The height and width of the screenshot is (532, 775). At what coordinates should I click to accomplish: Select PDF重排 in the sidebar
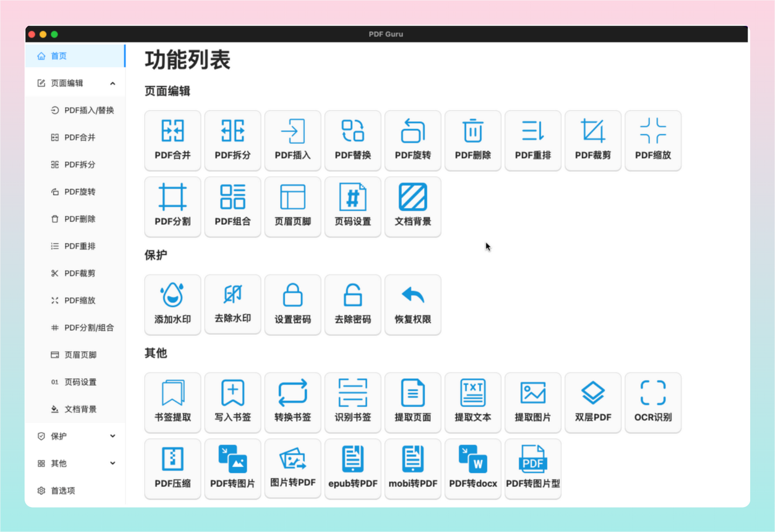tap(75, 246)
